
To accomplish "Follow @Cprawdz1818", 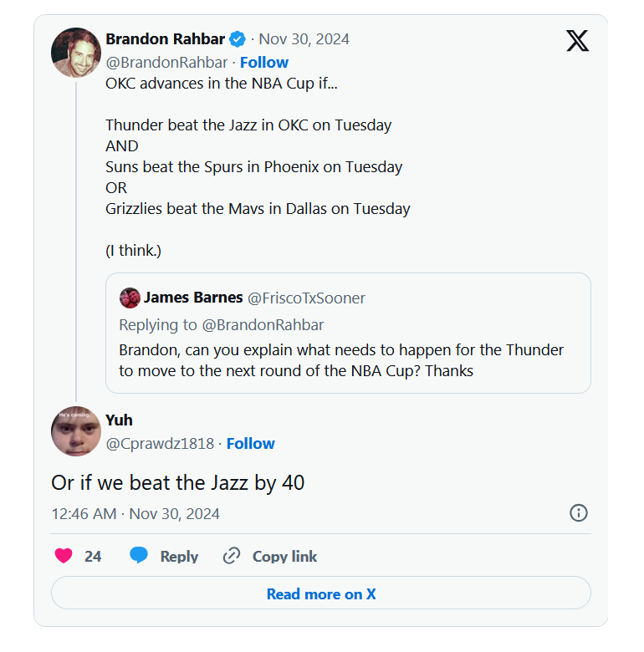I will click(251, 444).
